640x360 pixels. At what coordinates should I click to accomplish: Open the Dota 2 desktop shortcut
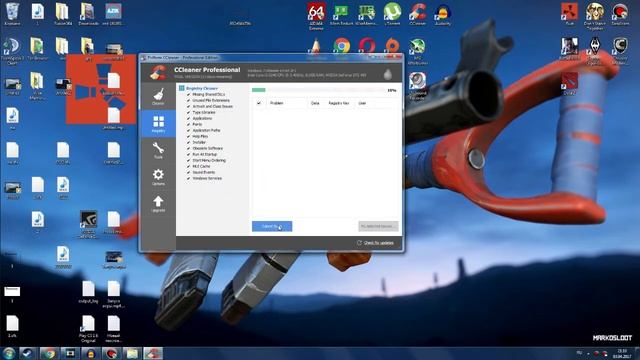point(569,84)
